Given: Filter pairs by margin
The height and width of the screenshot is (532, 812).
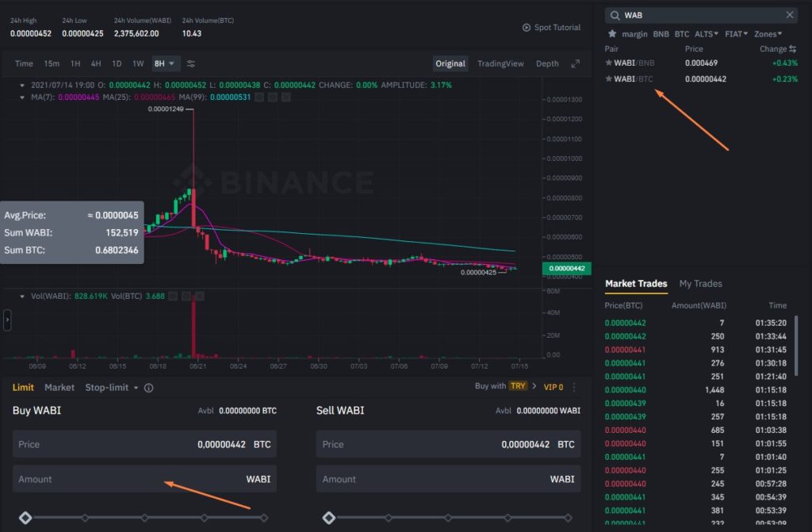Looking at the screenshot, I should 634,34.
